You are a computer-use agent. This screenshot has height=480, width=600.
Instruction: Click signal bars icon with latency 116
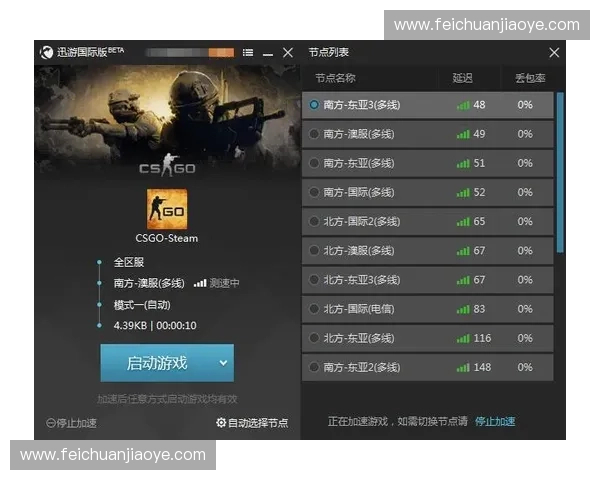pos(463,338)
